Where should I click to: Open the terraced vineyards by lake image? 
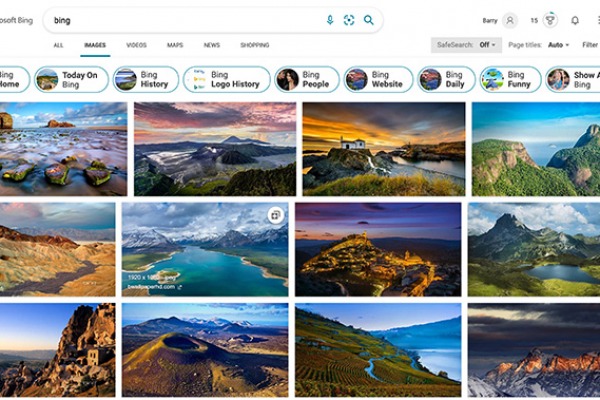pyautogui.click(x=378, y=350)
